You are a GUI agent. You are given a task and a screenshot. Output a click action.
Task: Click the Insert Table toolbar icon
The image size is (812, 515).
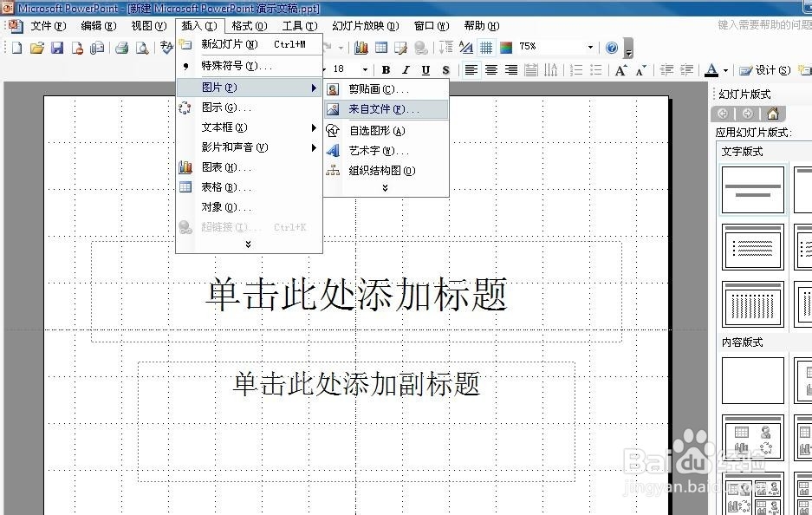(x=381, y=48)
